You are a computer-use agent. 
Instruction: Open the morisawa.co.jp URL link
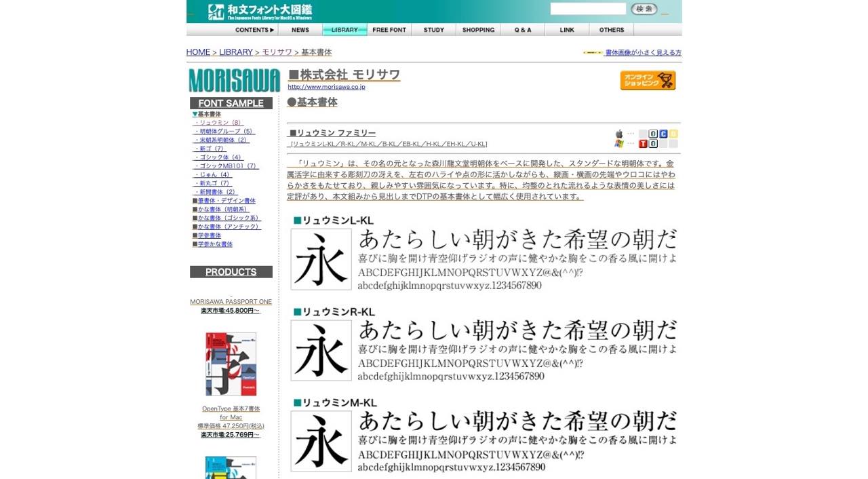[x=326, y=87]
